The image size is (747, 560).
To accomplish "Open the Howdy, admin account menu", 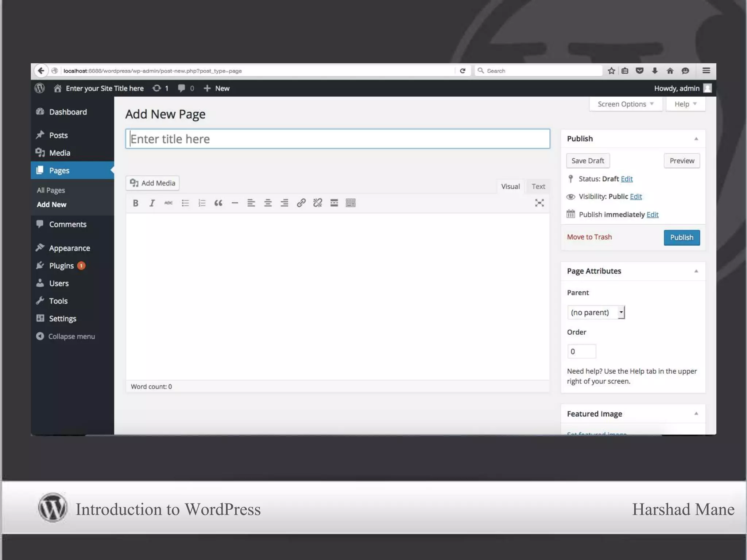I will pyautogui.click(x=683, y=88).
